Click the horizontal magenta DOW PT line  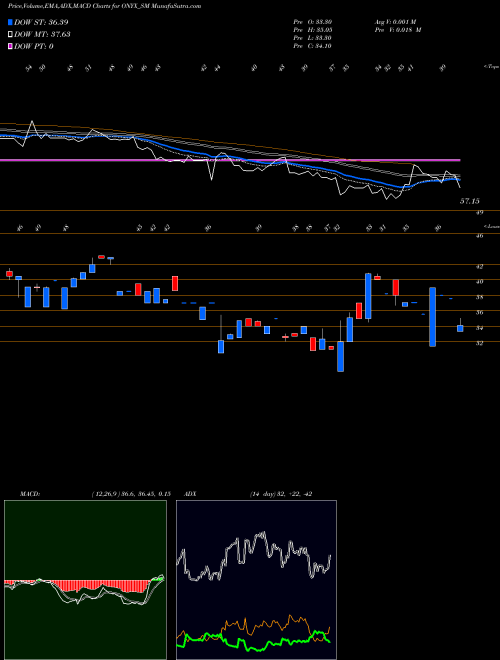tap(230, 160)
